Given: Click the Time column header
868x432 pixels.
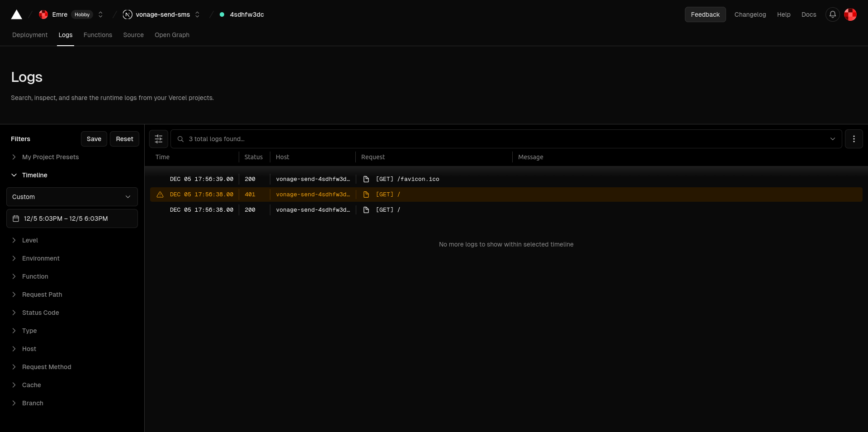Looking at the screenshot, I should tap(162, 157).
